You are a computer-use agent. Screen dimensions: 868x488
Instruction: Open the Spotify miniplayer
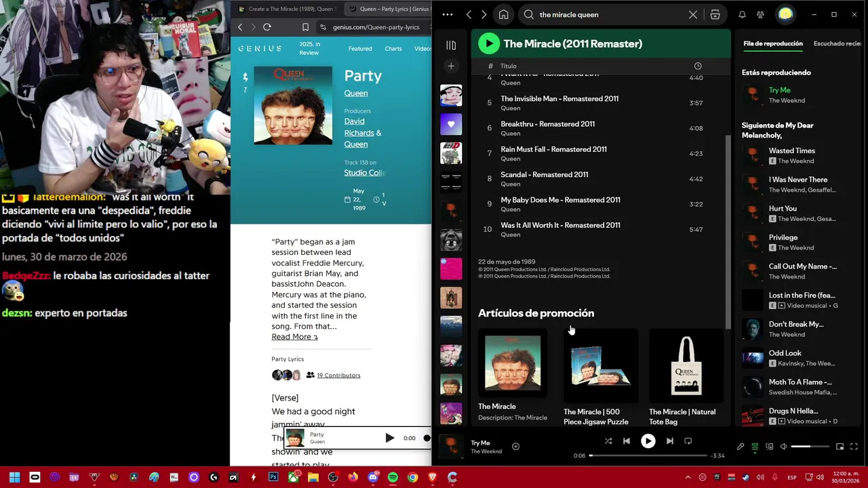840,447
